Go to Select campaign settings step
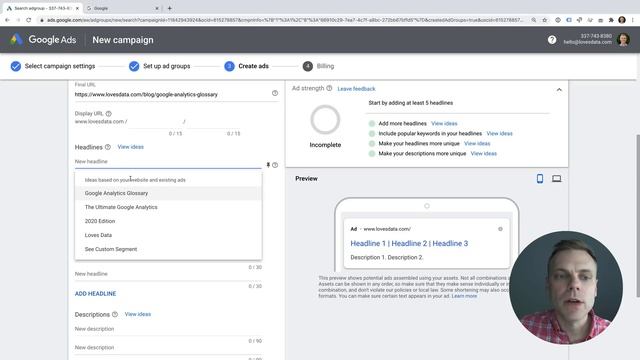Screen dimensions: 640x360 pyautogui.click(x=53, y=66)
